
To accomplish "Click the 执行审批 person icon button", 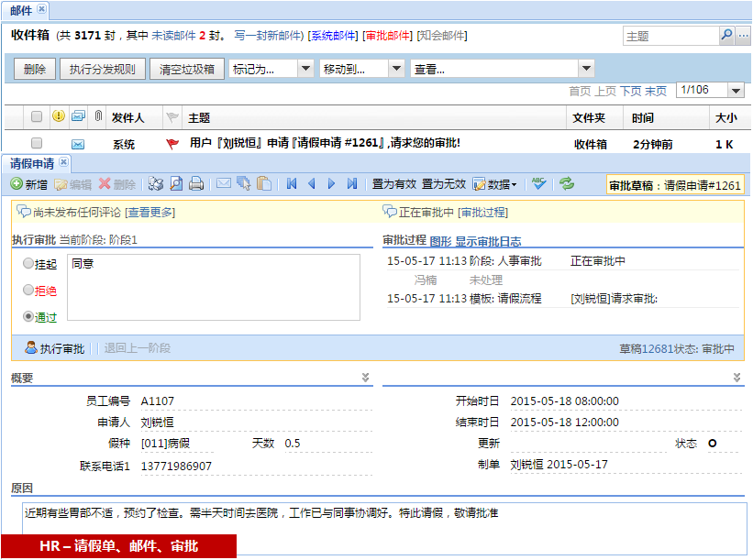I will pyautogui.click(x=55, y=348).
